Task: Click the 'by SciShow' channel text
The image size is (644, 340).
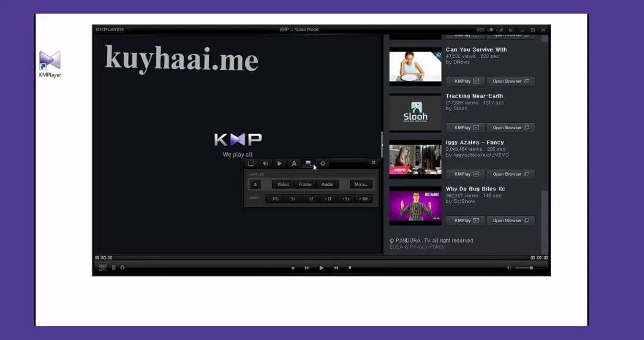Action: [x=460, y=202]
